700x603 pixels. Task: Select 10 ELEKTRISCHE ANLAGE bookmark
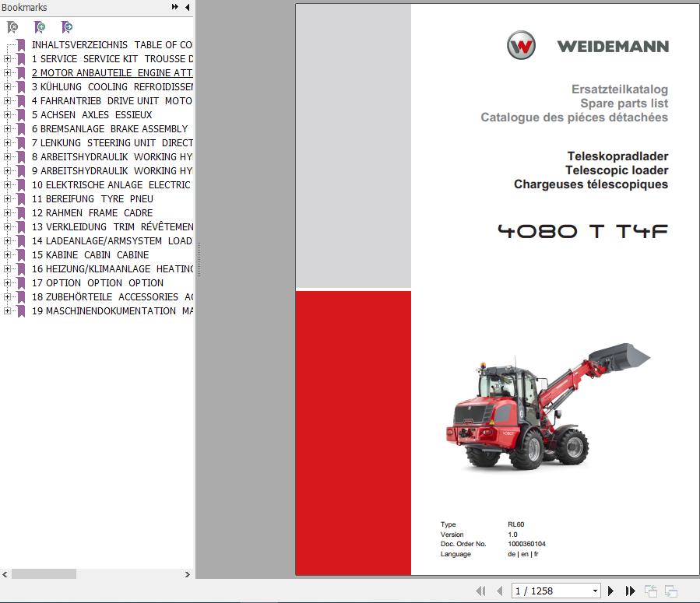tap(111, 184)
